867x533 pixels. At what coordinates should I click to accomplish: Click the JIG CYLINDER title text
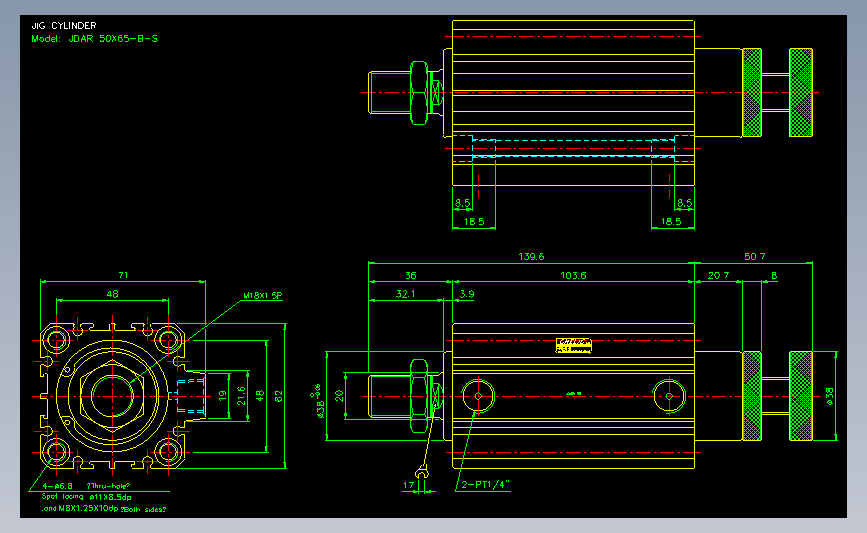64,25
